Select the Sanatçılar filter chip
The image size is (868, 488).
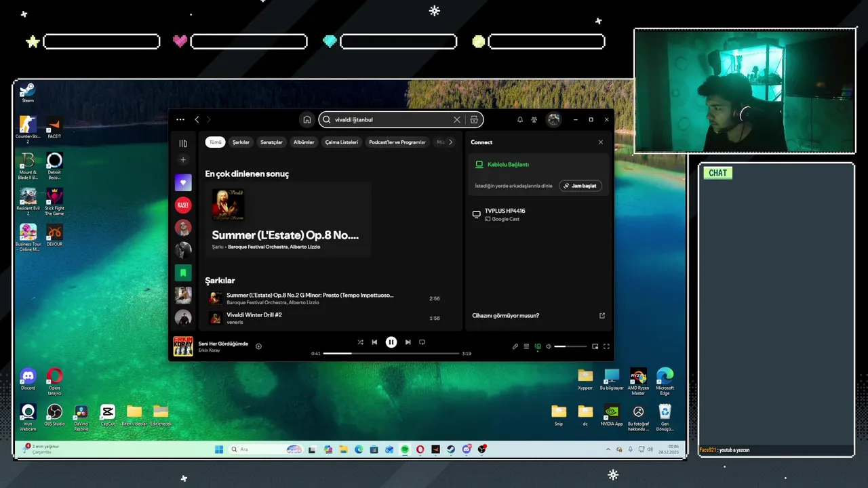pyautogui.click(x=271, y=142)
